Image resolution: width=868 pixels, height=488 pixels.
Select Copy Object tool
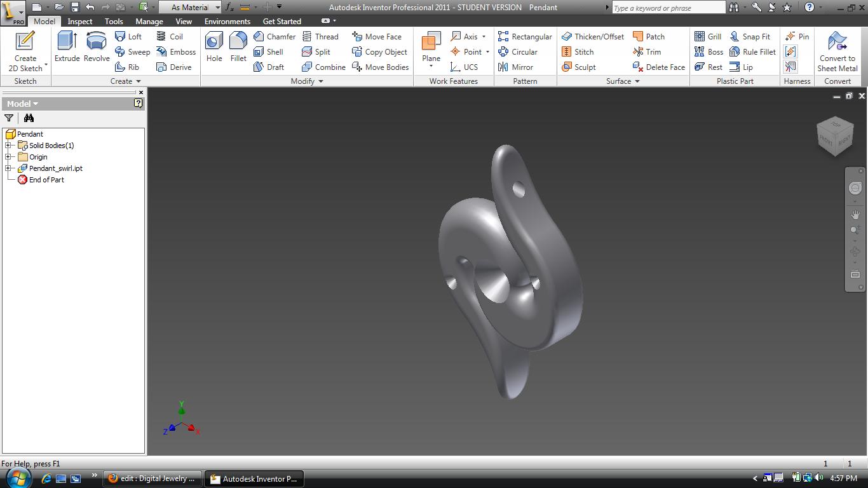point(380,52)
